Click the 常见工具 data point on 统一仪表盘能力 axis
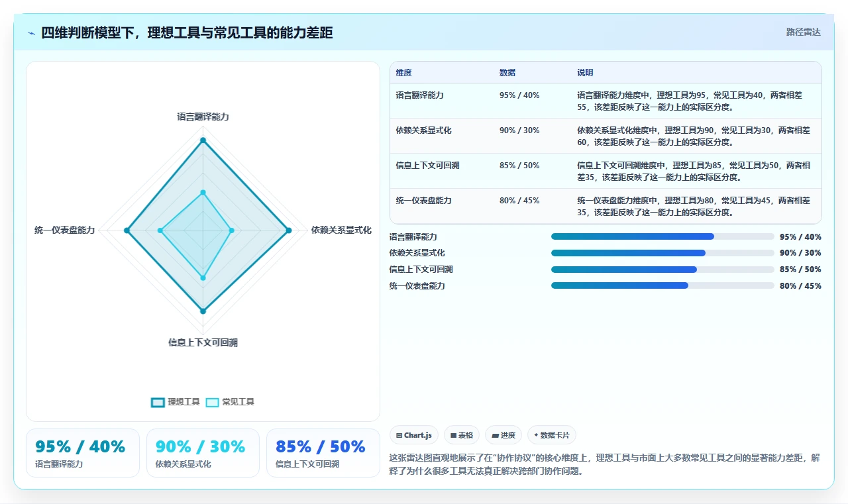 (x=160, y=230)
